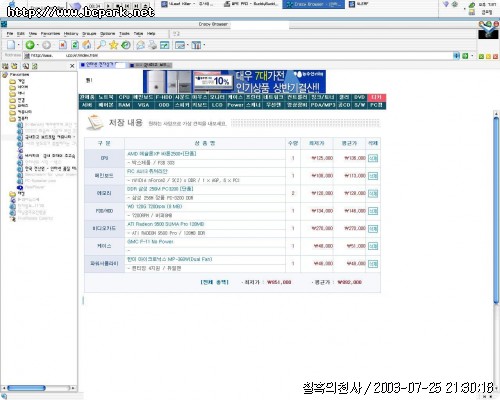Close the Favorites sidebar with the X
Image resolution: width=500 pixels, height=400 pixels.
(72, 66)
